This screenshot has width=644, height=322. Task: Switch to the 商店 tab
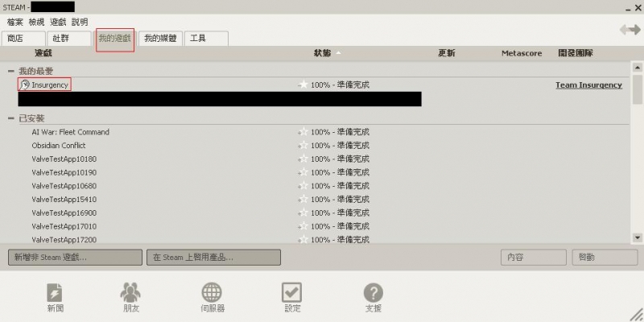coord(23,39)
